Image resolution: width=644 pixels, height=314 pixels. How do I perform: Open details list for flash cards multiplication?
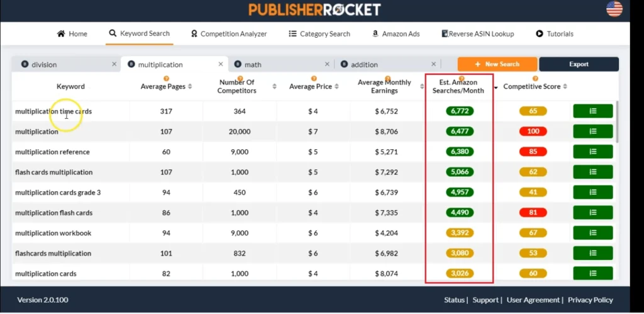click(x=592, y=172)
